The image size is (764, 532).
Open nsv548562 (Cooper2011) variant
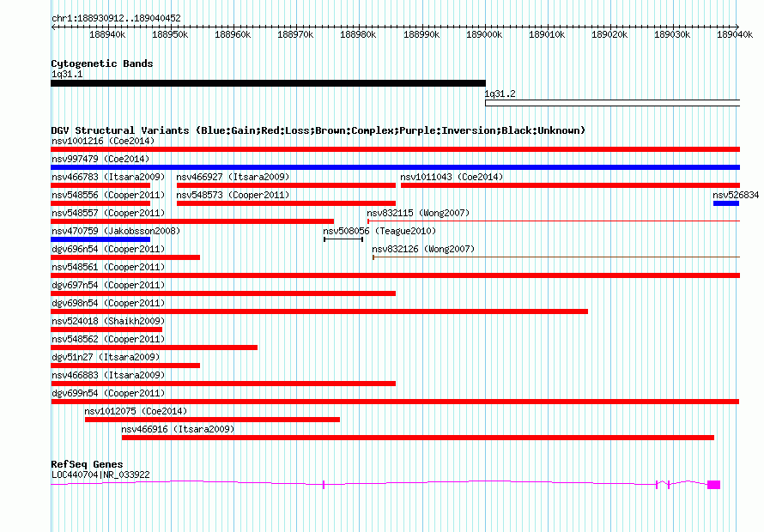coord(108,339)
